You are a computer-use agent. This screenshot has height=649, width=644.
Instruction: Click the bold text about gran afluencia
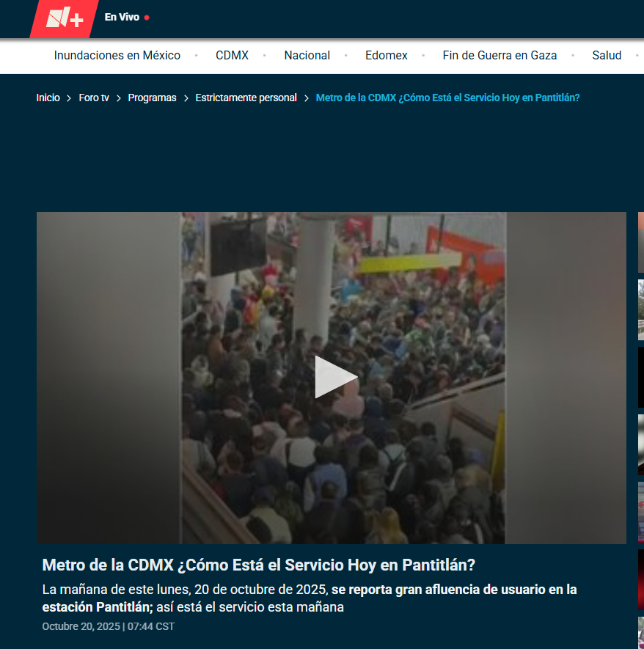453,590
